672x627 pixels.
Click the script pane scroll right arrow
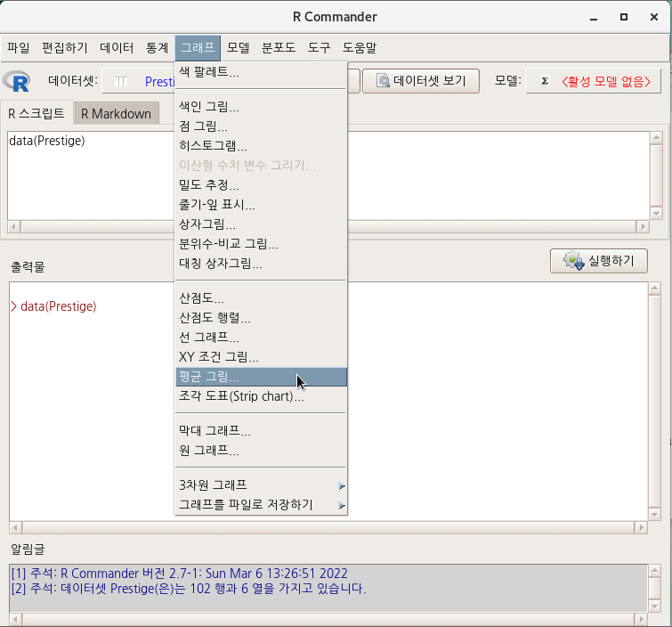coord(643,226)
